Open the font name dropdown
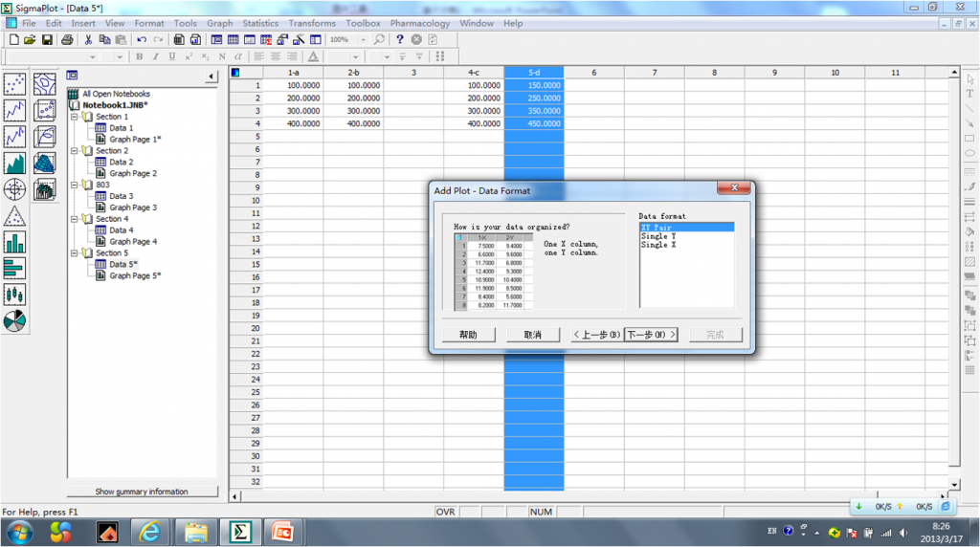 93,56
